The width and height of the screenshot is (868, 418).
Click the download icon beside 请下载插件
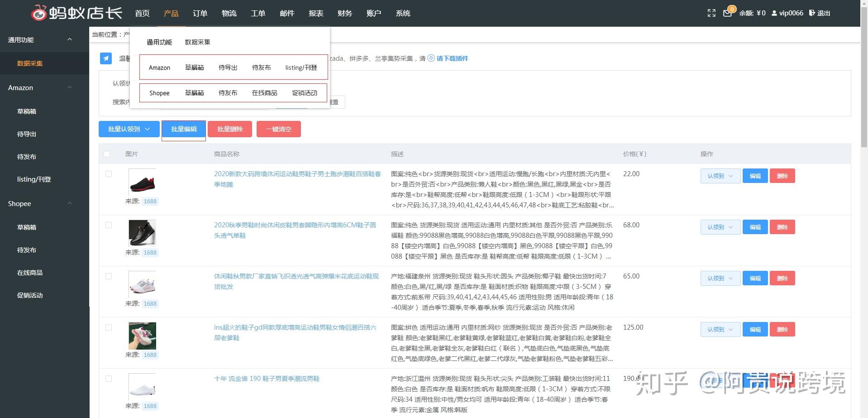click(x=431, y=58)
